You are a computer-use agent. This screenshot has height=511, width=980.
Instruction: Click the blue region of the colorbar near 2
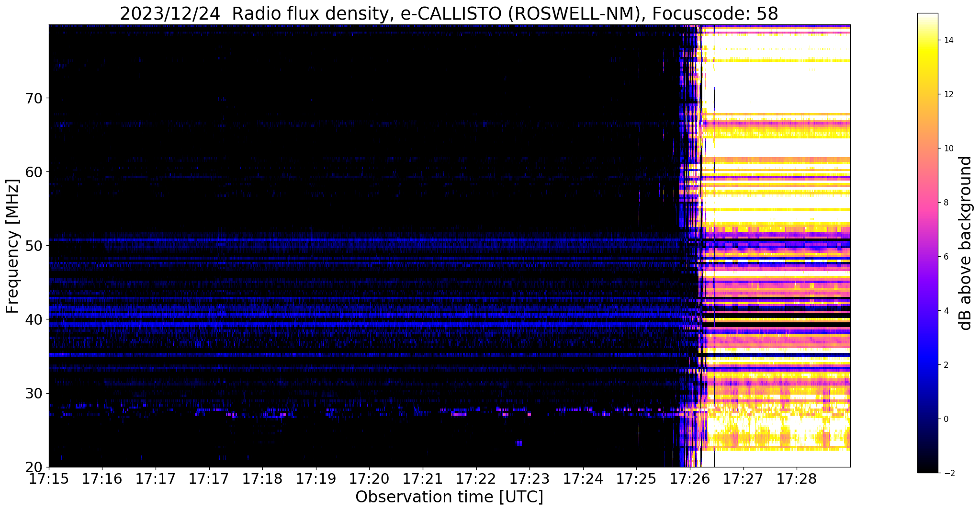pyautogui.click(x=927, y=365)
